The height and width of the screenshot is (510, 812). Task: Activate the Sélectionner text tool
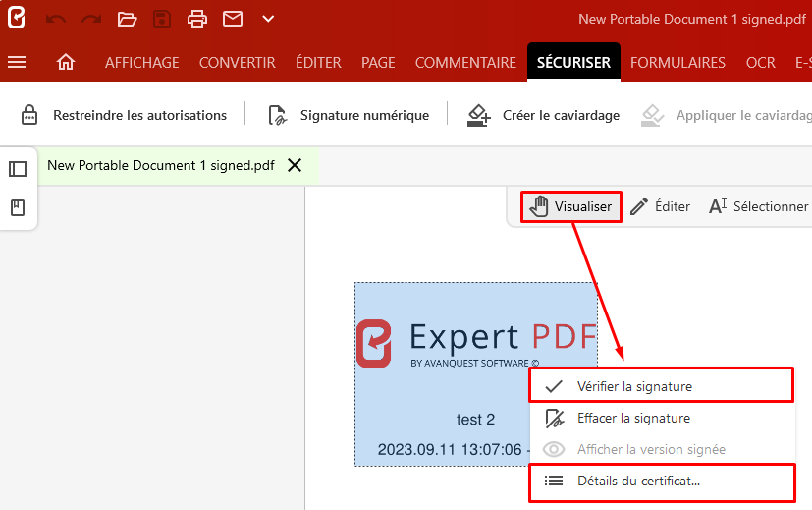tap(759, 206)
